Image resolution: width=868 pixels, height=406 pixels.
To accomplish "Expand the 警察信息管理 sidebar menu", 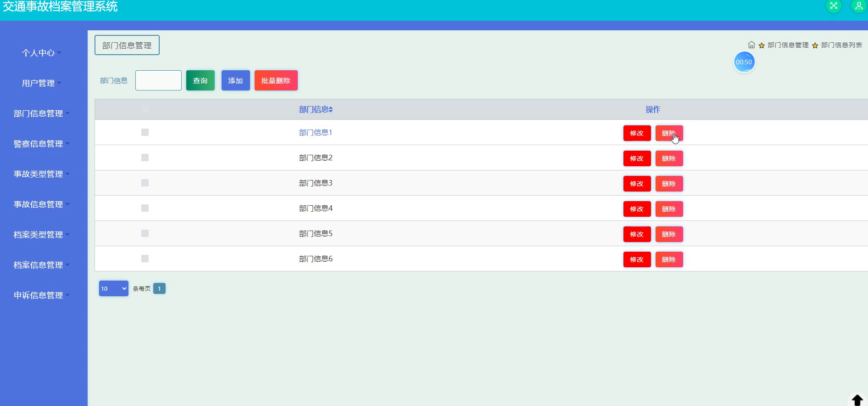I will coord(41,144).
